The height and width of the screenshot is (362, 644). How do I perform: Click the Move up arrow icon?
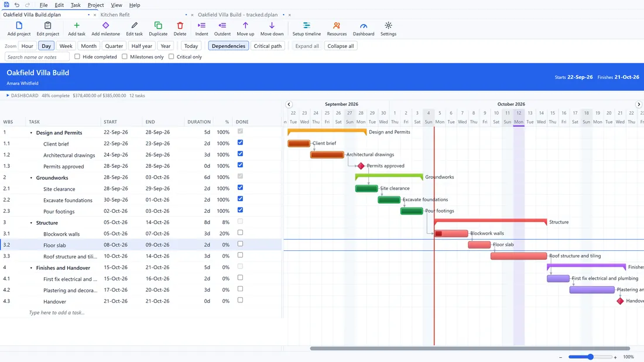tap(245, 26)
